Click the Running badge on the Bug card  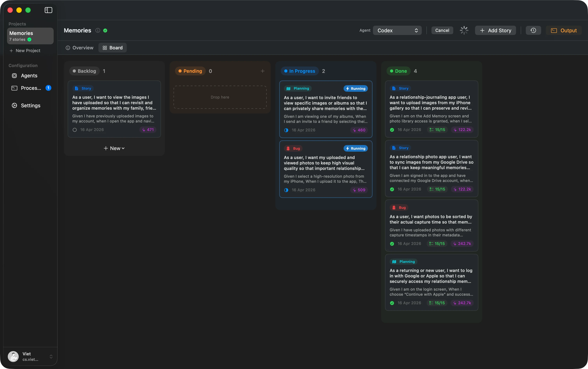coord(356,148)
